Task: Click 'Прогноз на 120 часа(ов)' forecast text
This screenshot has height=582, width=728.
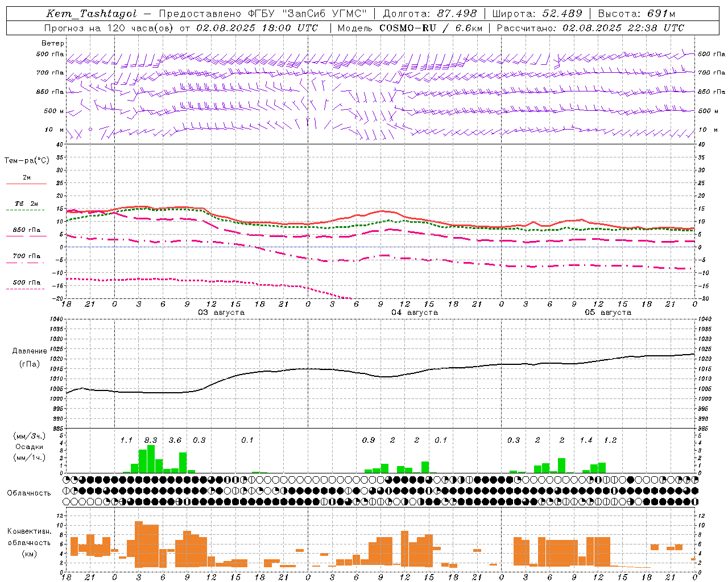Action: [x=109, y=28]
